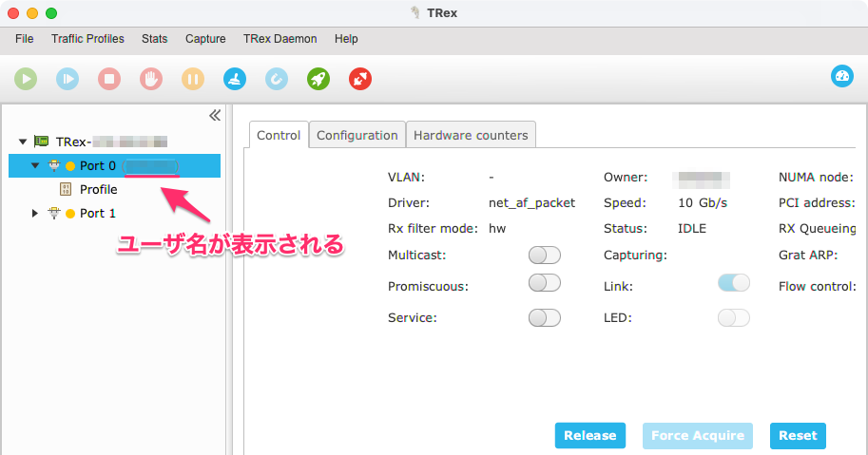This screenshot has height=455, width=868.
Task: Click the green Start transmit toolbar icon
Action: pos(26,79)
